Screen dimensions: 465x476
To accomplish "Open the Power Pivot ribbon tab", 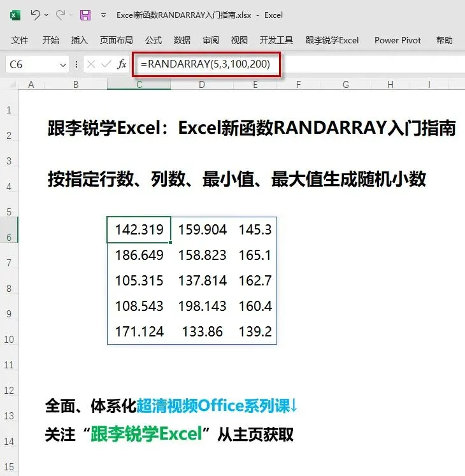I will coord(397,40).
